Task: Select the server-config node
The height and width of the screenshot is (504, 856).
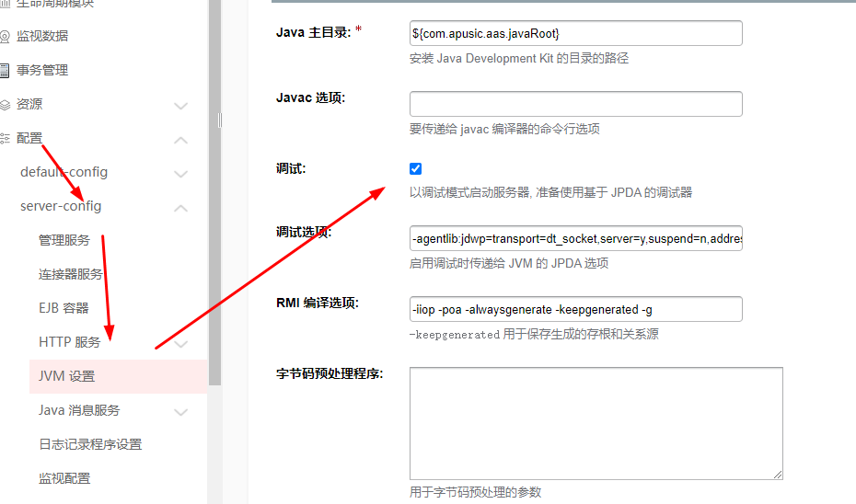Action: pos(61,206)
